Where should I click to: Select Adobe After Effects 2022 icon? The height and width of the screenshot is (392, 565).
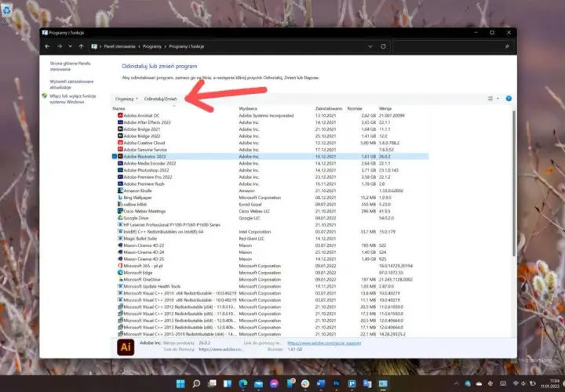click(120, 122)
